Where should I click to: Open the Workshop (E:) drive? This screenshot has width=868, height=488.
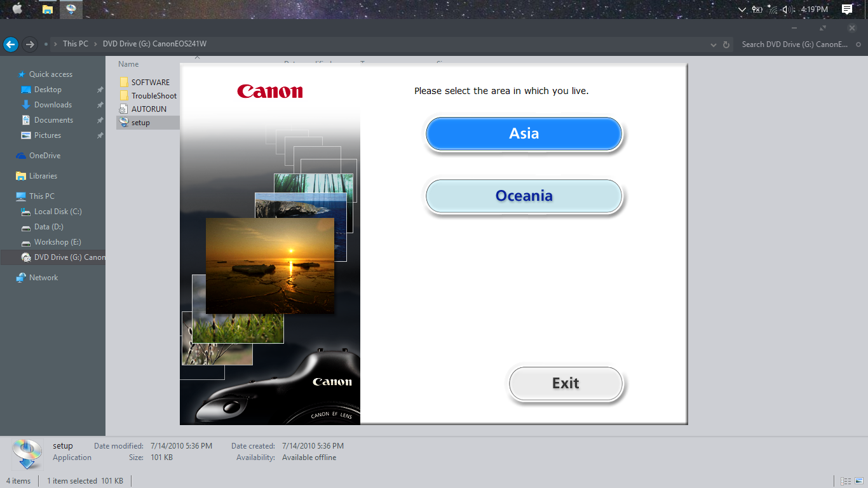pos(57,242)
